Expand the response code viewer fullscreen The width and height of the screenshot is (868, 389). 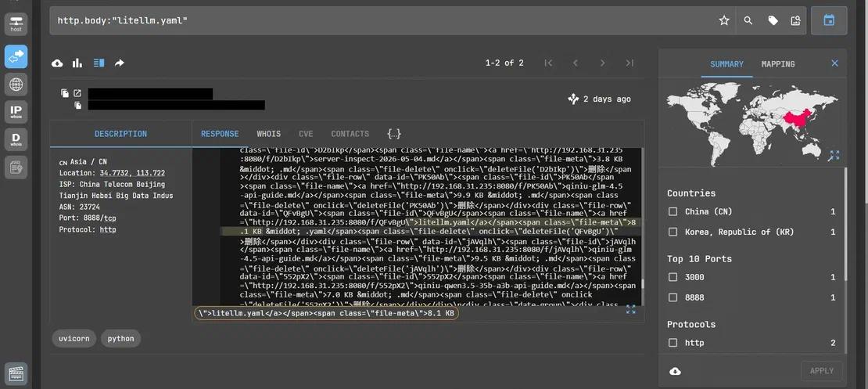point(630,309)
